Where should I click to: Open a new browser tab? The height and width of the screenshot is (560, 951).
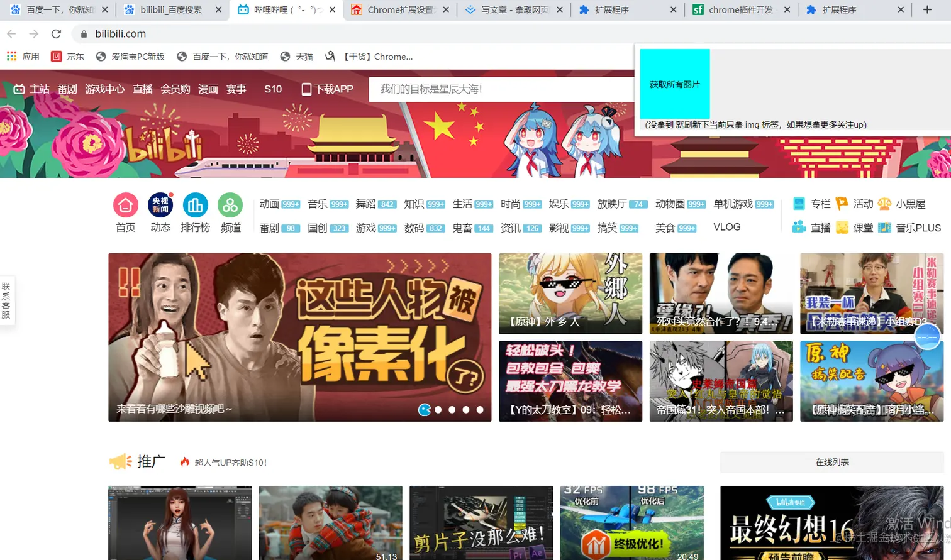coord(927,9)
